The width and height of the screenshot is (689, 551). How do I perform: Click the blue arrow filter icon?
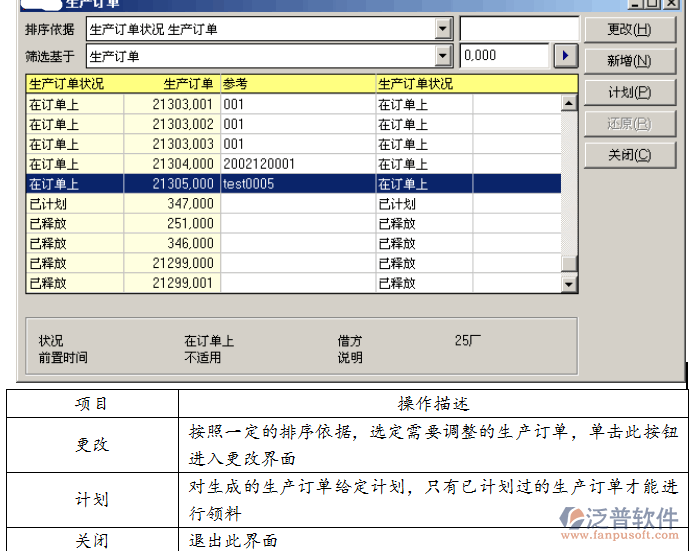tap(567, 56)
